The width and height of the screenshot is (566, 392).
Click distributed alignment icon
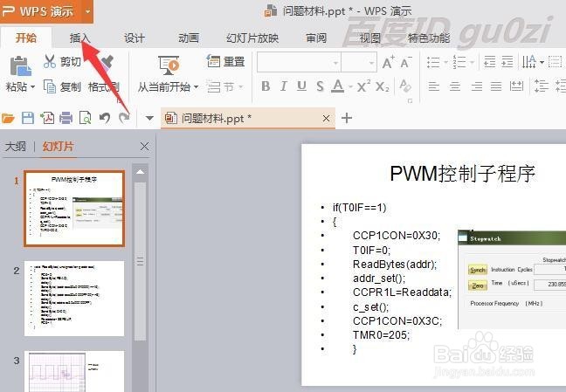point(516,86)
